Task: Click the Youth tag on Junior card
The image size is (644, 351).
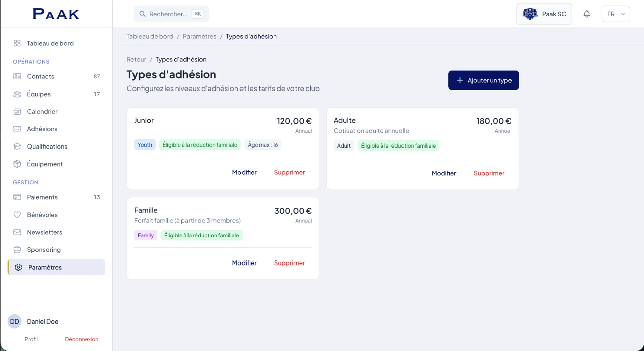Action: pyautogui.click(x=145, y=144)
